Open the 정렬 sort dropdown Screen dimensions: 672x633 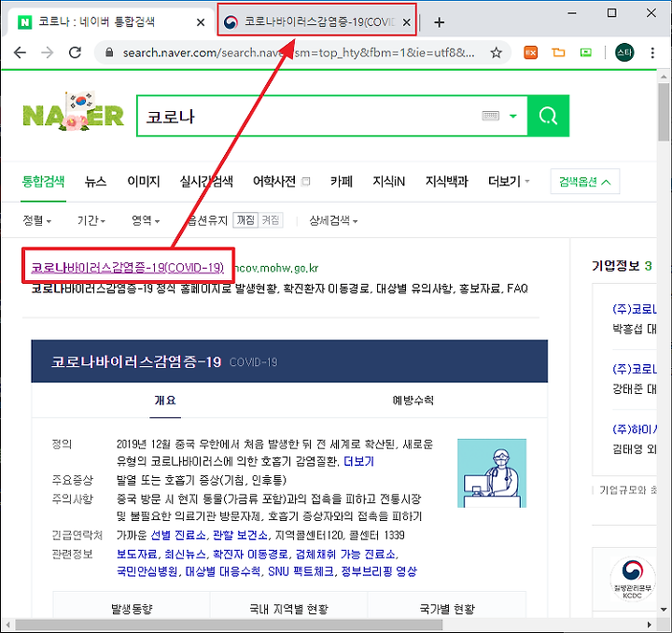36,220
